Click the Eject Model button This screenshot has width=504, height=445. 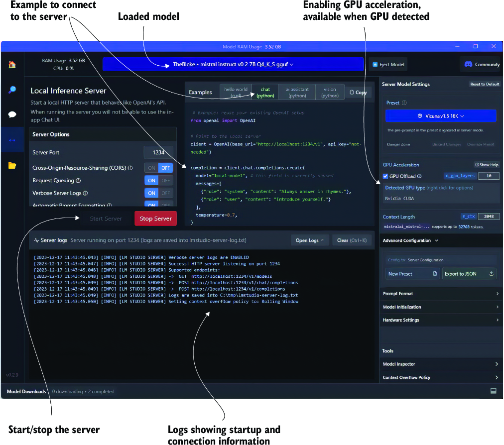[388, 65]
